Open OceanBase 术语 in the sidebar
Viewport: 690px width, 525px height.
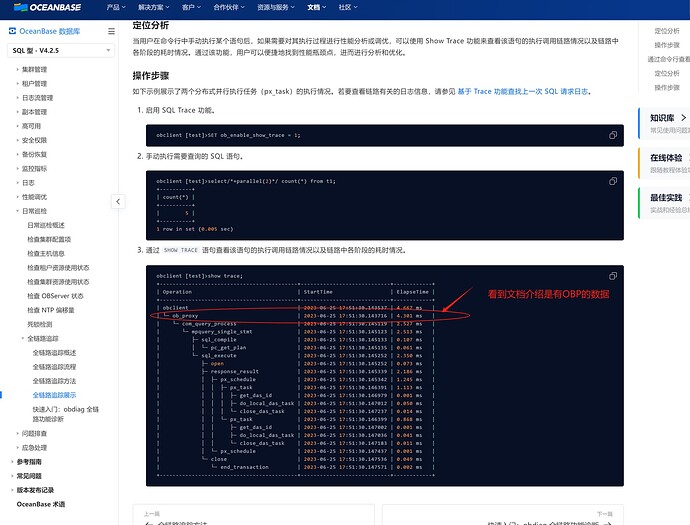(x=41, y=504)
